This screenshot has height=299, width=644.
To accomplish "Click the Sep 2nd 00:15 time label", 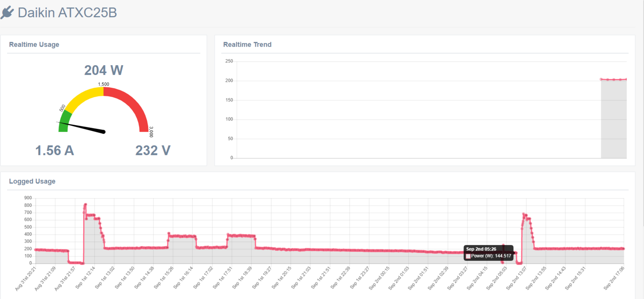I will pos(379,277).
